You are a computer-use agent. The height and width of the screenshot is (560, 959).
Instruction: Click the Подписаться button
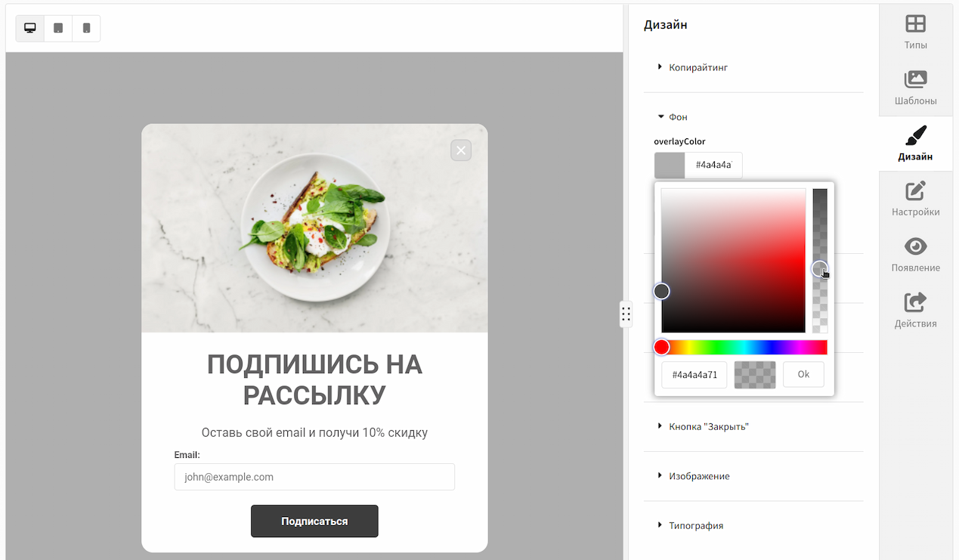pos(314,521)
